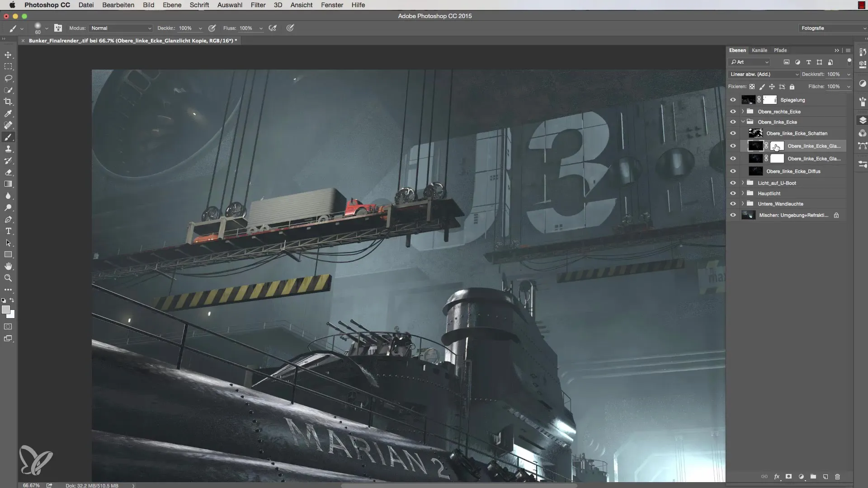This screenshot has height=488, width=868.
Task: Open the Modus Normal dropdown
Action: [x=121, y=28]
